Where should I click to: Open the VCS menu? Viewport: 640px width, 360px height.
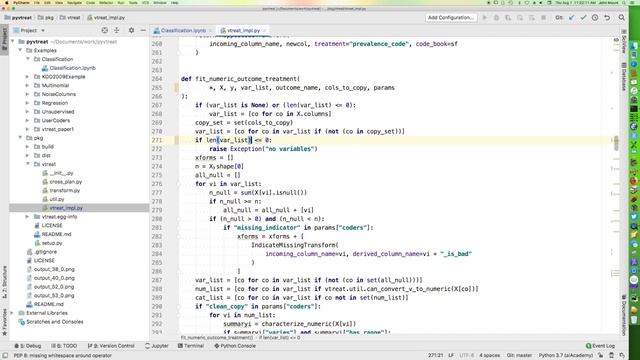click(x=145, y=3)
